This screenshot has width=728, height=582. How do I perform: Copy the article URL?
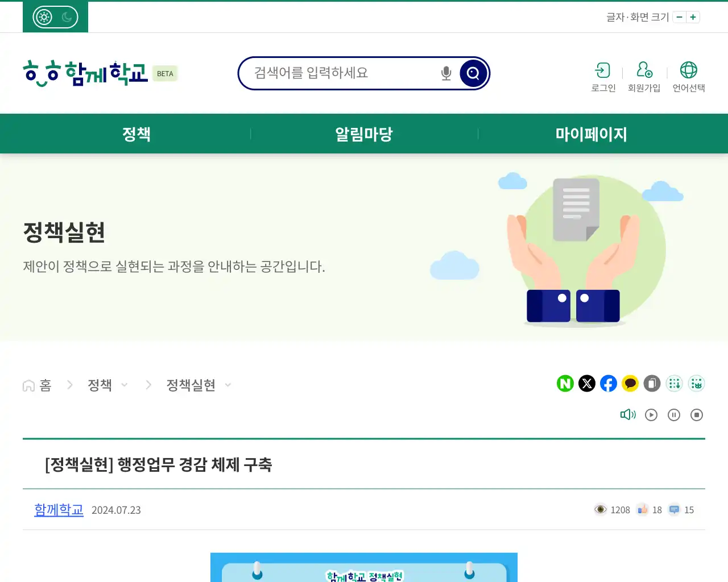[x=652, y=384]
